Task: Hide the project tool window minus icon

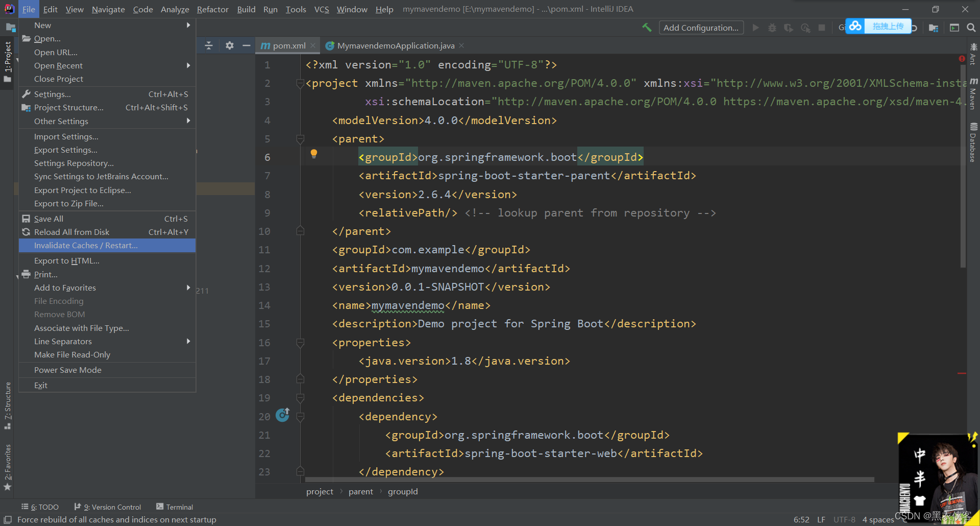Action: [x=246, y=45]
